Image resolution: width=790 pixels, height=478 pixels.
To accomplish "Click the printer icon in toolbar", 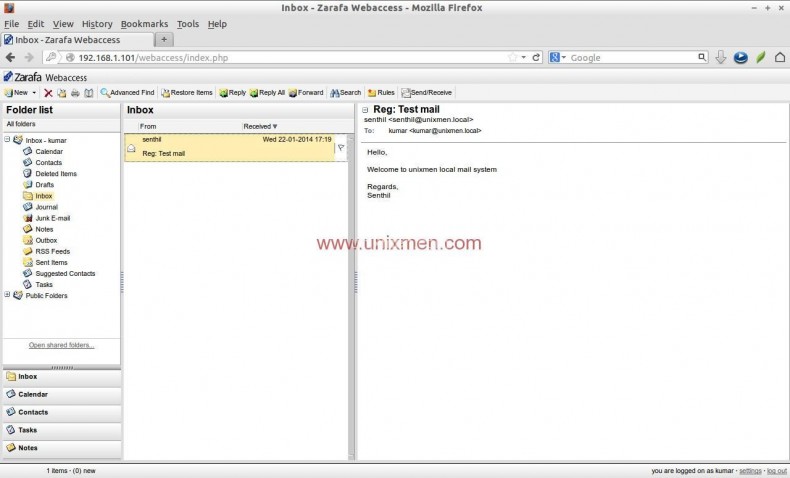I will click(75, 93).
